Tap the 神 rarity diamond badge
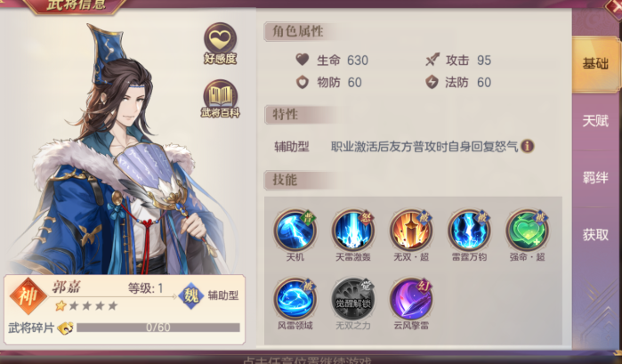 point(28,296)
